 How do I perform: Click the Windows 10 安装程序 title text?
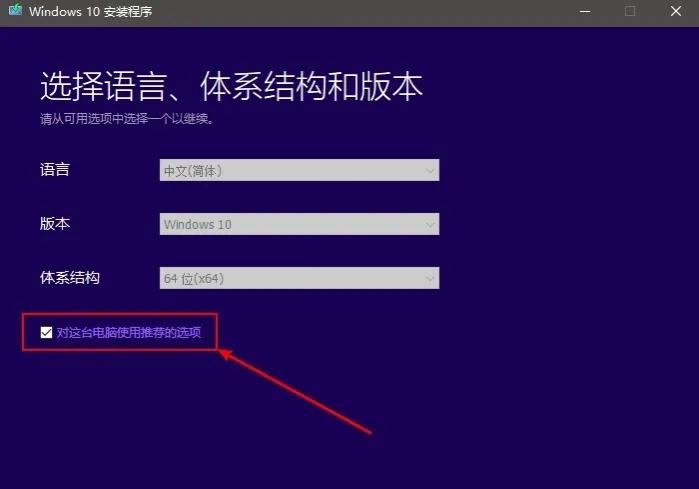[x=90, y=11]
